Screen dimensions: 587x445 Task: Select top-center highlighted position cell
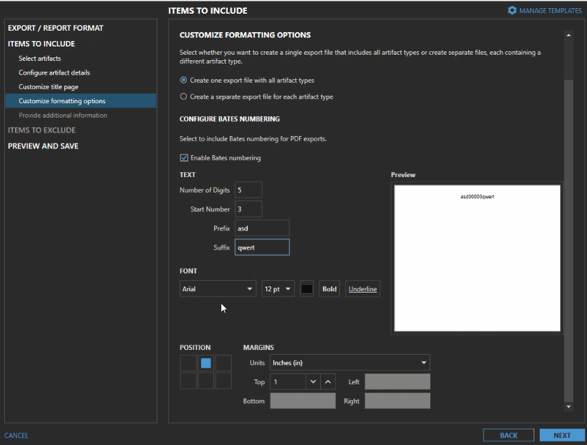coord(206,363)
